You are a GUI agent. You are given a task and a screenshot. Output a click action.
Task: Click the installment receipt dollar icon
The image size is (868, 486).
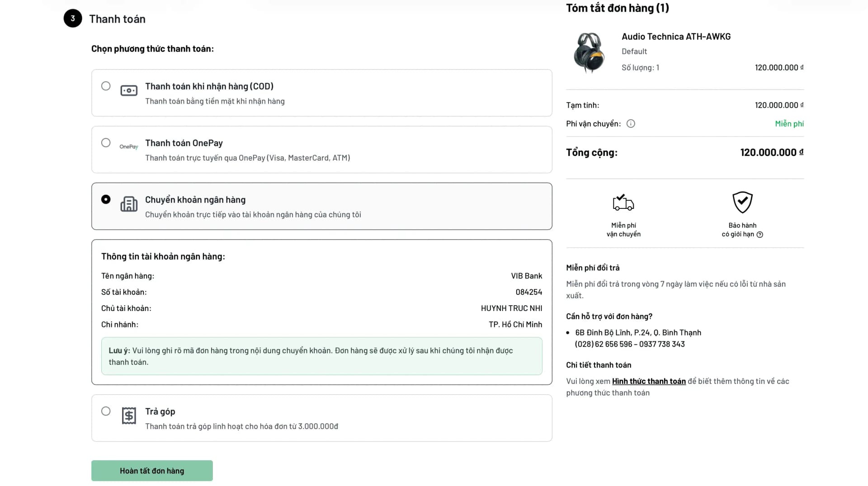(129, 415)
